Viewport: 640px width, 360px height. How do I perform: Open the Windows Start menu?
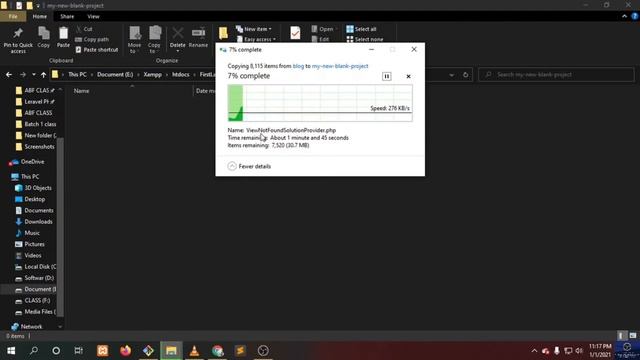11,351
